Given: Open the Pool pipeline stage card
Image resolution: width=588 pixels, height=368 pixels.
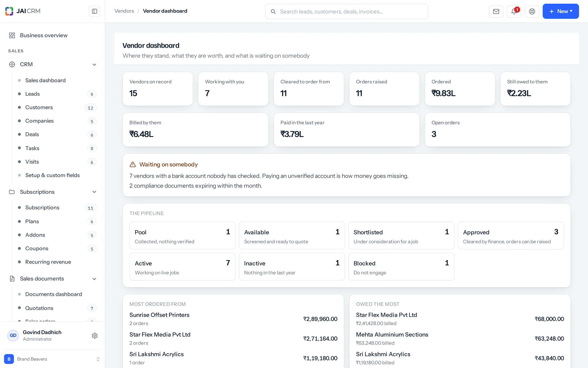Looking at the screenshot, I should tap(182, 236).
